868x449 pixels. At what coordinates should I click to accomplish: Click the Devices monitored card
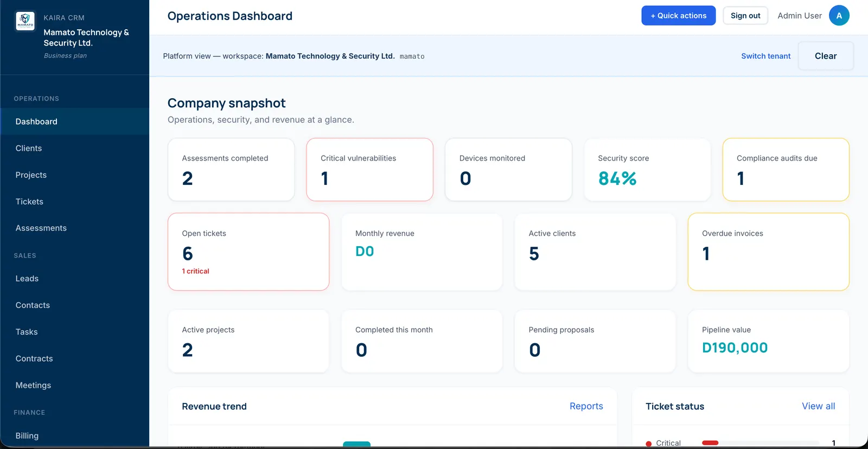(508, 170)
